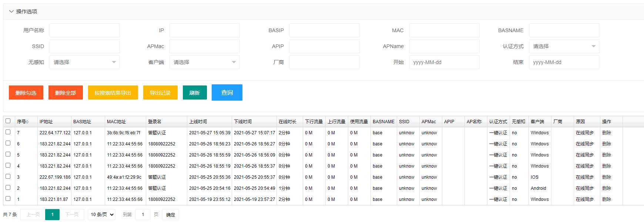Sort the table by 序号 column
The width and height of the screenshot is (644, 222).
(27, 122)
